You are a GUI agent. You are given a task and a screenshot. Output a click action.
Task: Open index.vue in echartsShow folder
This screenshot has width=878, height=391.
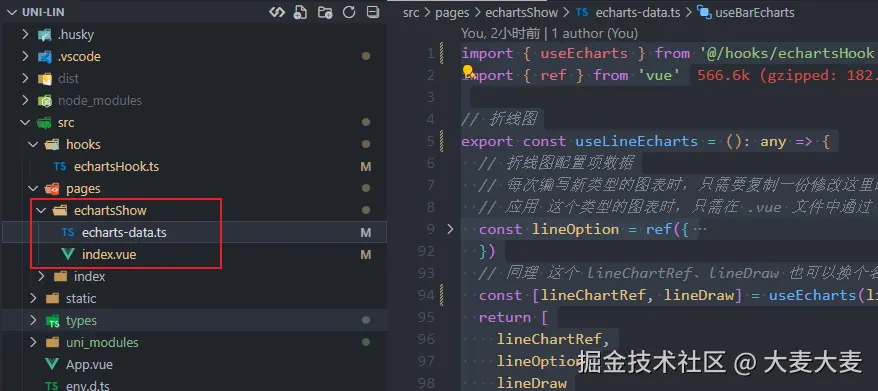click(109, 254)
